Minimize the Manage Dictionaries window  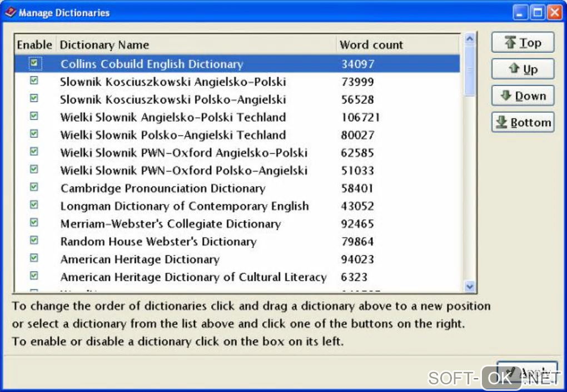click(520, 12)
